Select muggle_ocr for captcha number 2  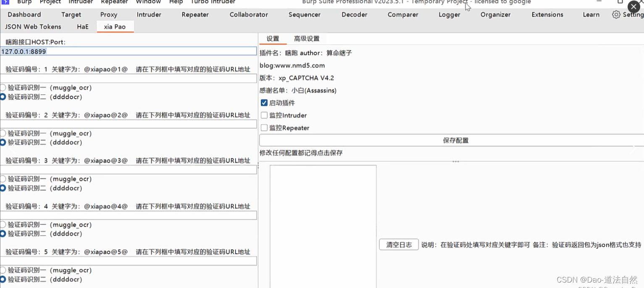coord(3,134)
